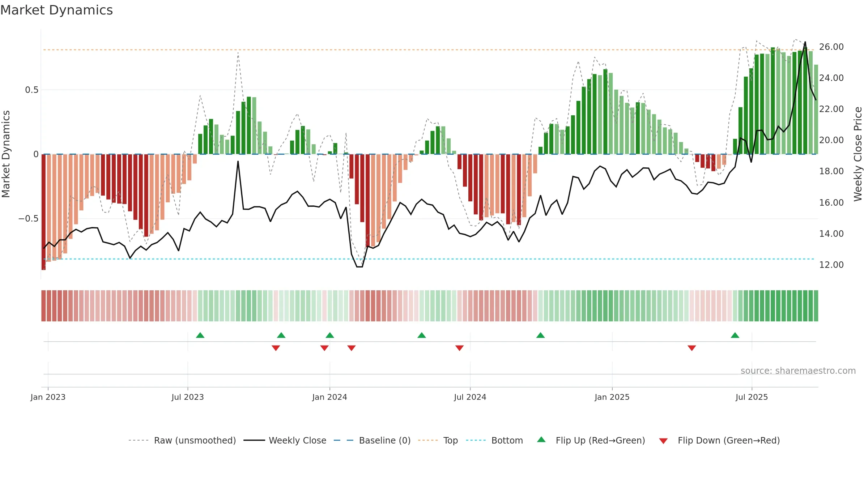
Task: Select the red Flip Down triangle just before Jan 2024
Action: [x=324, y=348]
